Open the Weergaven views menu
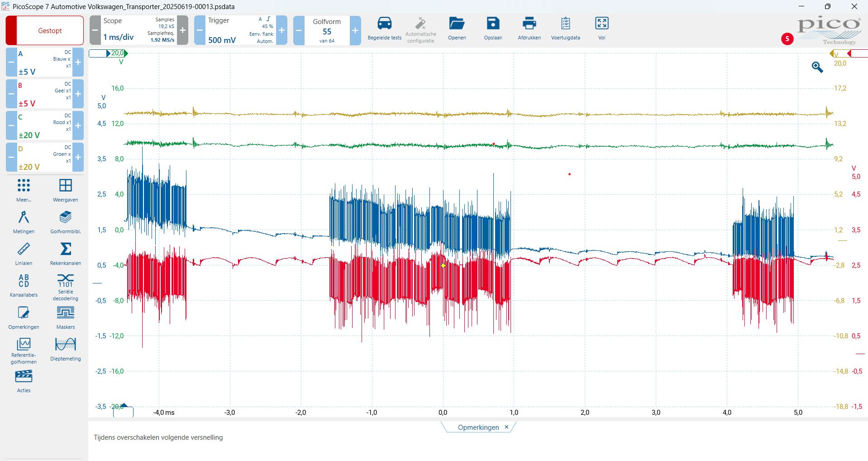 tap(66, 186)
